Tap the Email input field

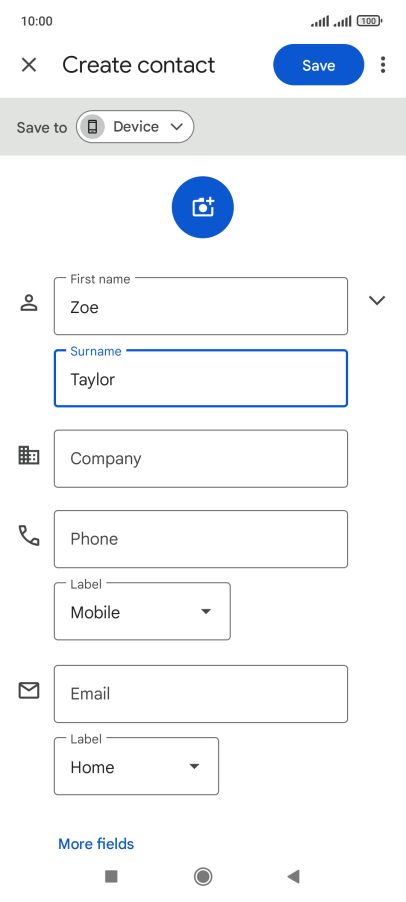[201, 694]
